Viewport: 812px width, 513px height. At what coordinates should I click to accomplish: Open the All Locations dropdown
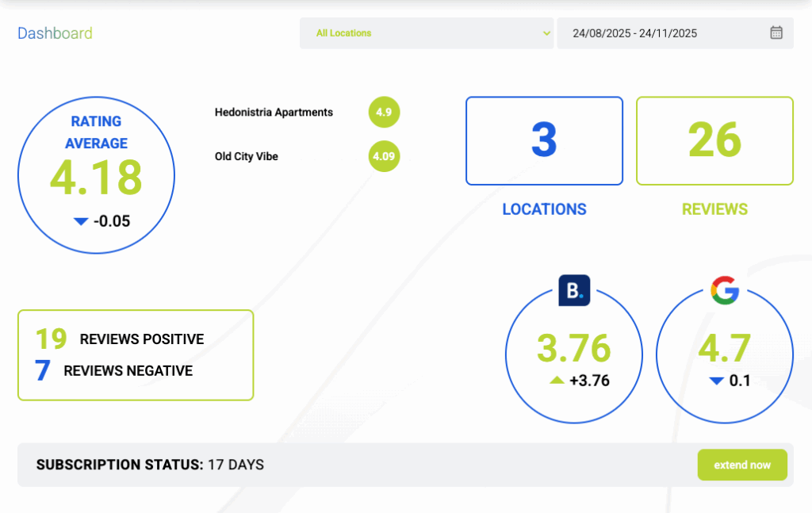[426, 33]
